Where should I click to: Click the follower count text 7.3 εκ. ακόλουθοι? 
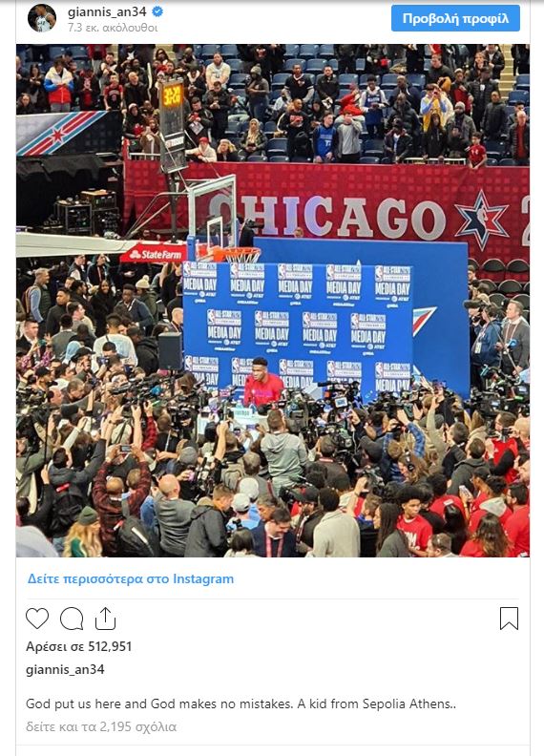click(x=113, y=28)
